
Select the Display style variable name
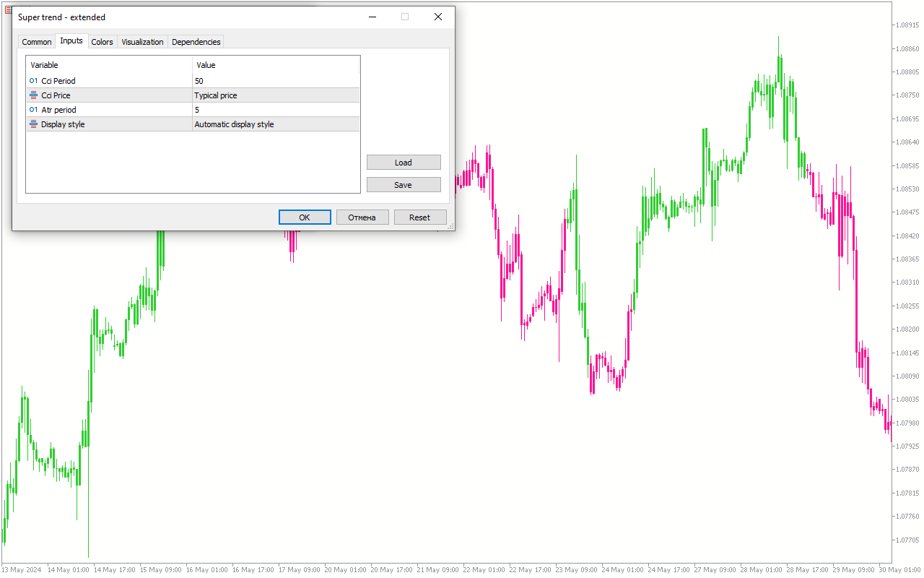pos(63,124)
